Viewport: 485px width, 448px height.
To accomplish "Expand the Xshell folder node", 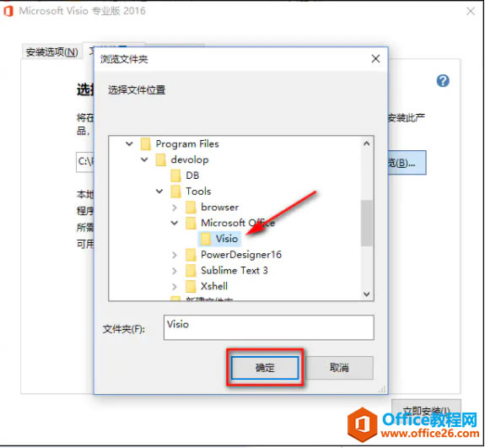I will click(175, 287).
